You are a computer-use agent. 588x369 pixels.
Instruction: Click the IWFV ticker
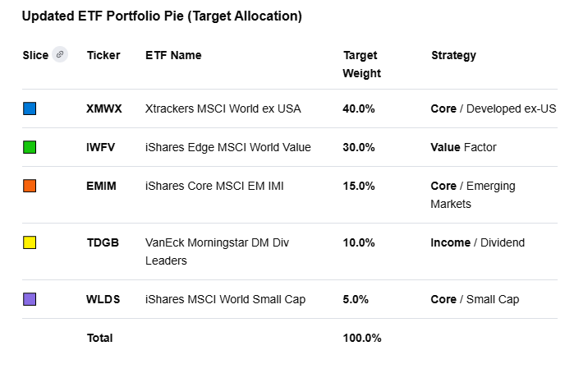coord(102,147)
